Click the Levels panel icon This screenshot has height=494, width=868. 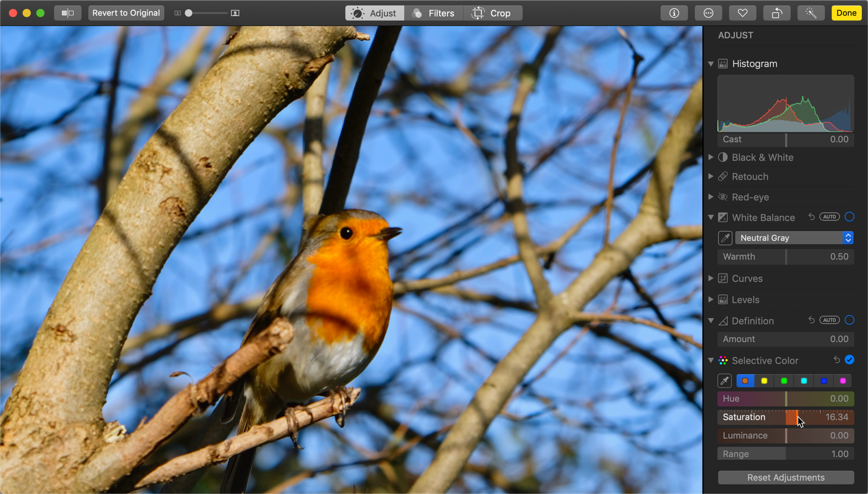tap(723, 300)
